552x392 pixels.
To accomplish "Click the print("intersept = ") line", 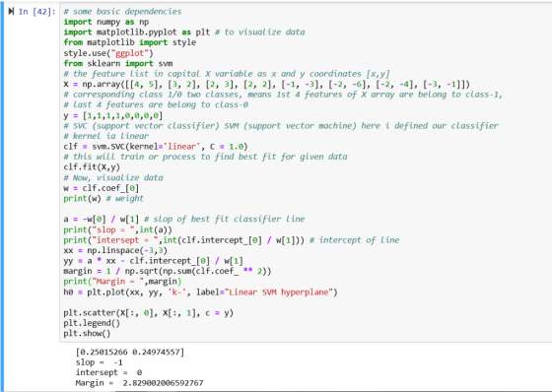I will (232, 240).
